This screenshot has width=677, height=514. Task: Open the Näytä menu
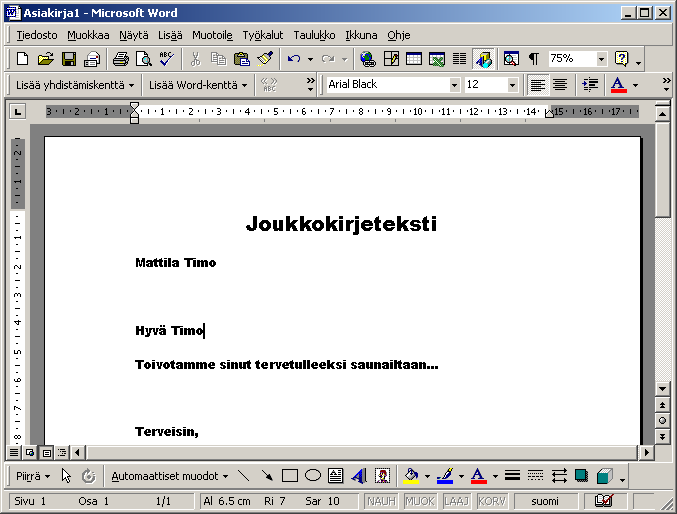[x=134, y=35]
